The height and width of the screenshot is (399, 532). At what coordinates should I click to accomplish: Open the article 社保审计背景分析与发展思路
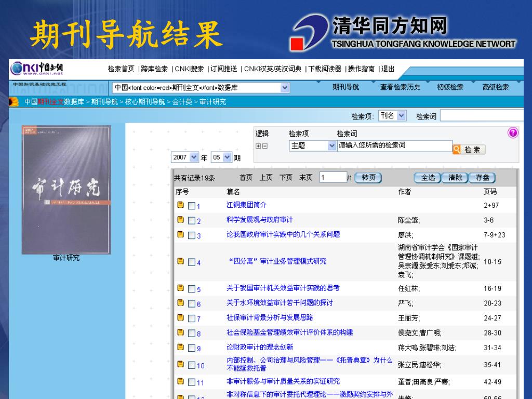(270, 317)
